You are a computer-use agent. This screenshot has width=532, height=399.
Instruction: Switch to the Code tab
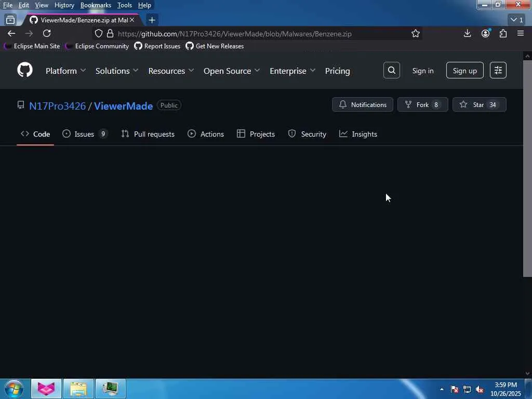(x=35, y=134)
